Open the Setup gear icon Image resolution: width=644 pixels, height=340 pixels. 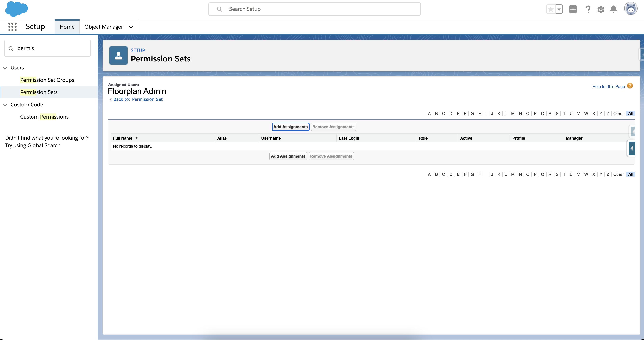click(601, 9)
